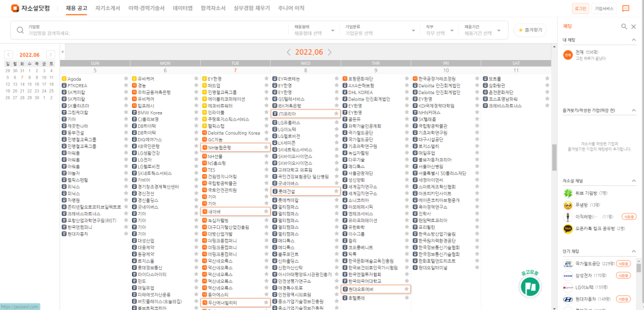Click the orange start icon beside 네이버

point(205,211)
